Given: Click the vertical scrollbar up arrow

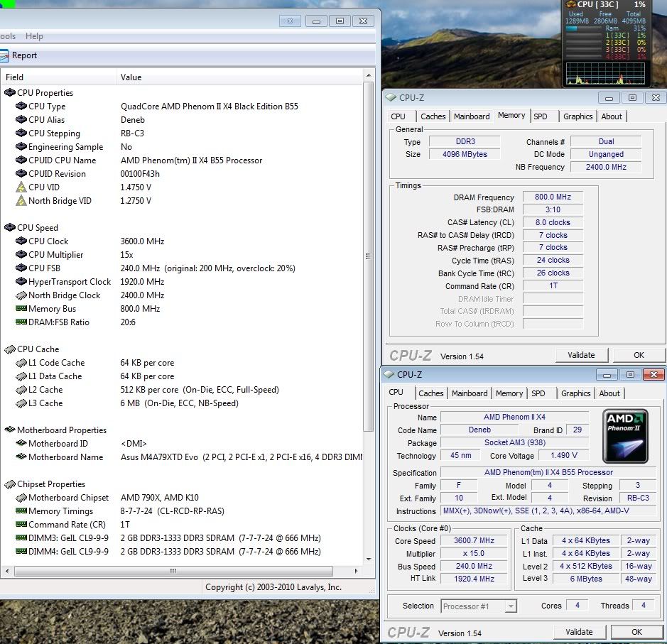Looking at the screenshot, I should pos(369,76).
